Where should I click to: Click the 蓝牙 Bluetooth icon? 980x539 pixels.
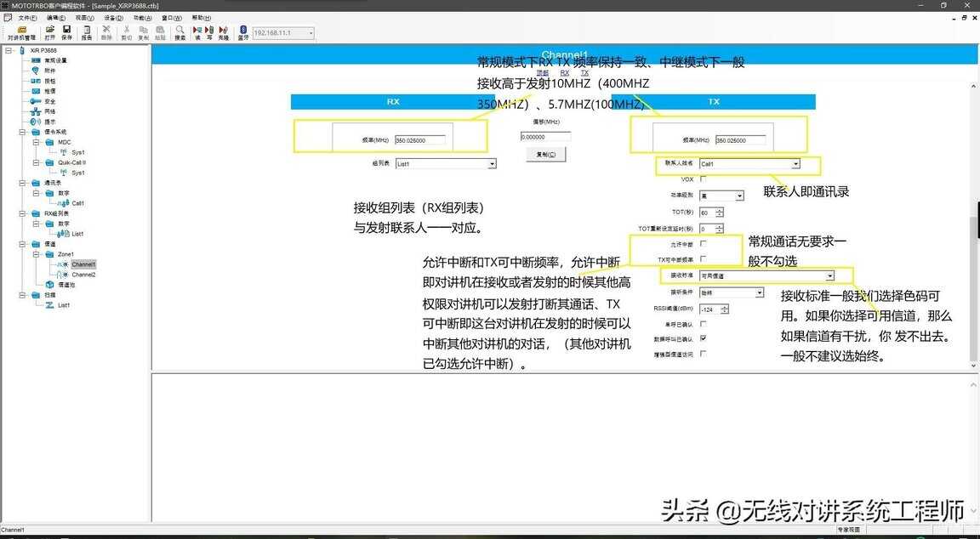pyautogui.click(x=243, y=32)
